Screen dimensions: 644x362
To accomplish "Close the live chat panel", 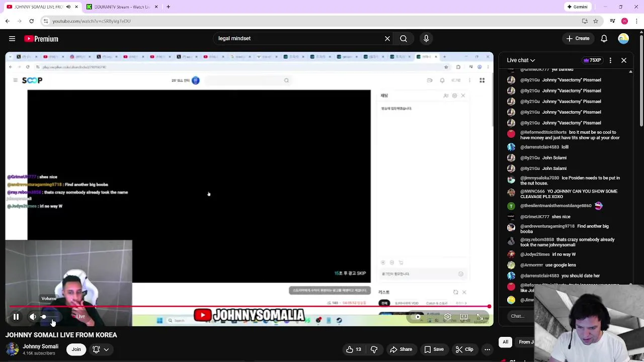I will (x=624, y=60).
